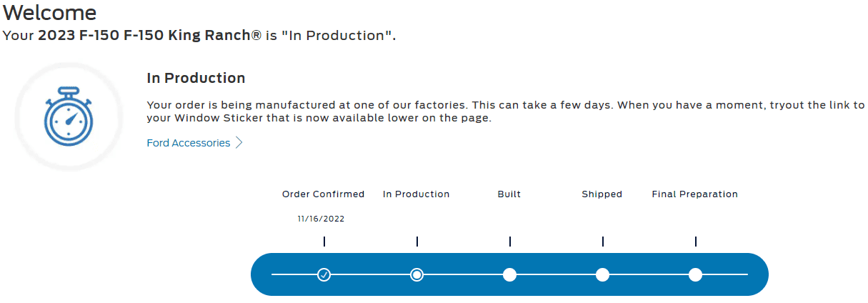
Task: Select the In Production tracker label
Action: pos(416,194)
